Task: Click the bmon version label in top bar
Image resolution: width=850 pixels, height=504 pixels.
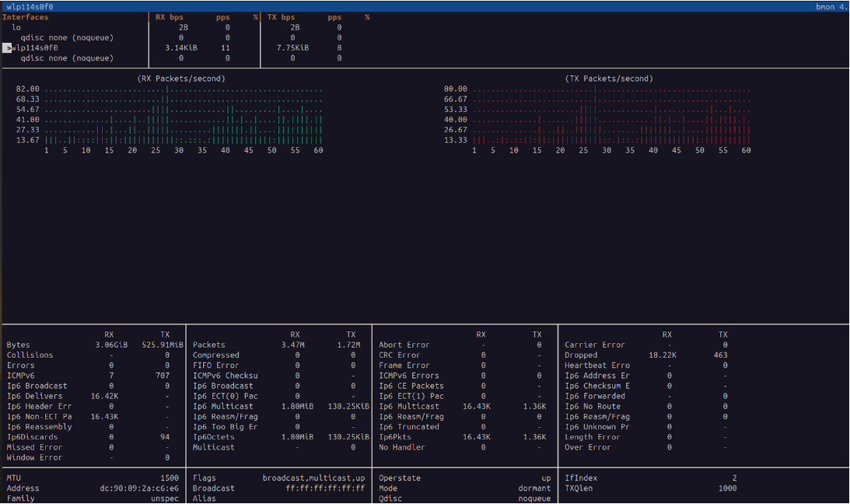Action: 831,7
